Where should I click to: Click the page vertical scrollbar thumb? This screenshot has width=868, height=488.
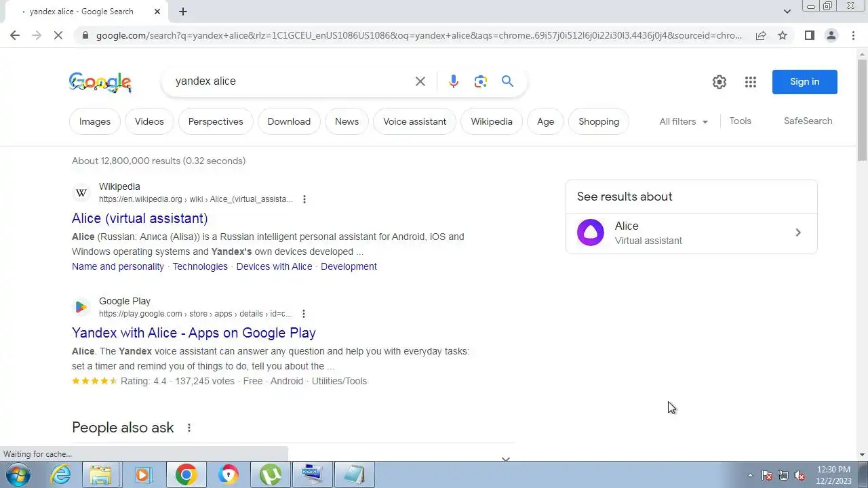click(863, 110)
